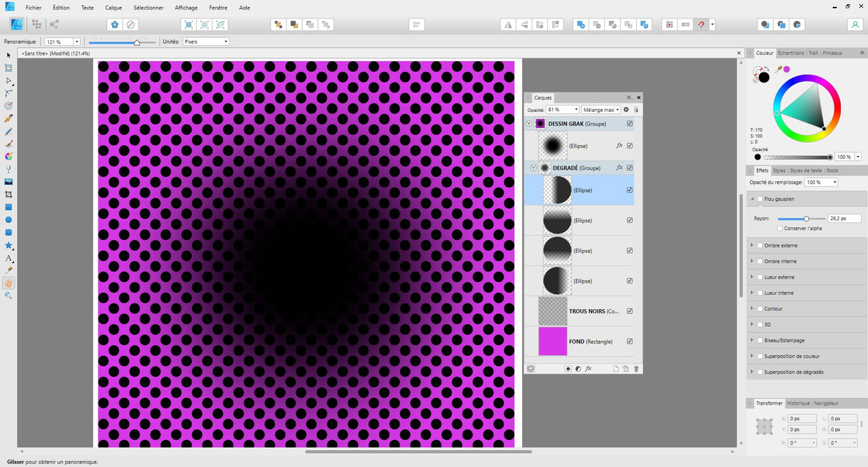This screenshot has height=467, width=868.
Task: Uncheck visibility of TROUS NOIRS layer
Action: point(630,311)
